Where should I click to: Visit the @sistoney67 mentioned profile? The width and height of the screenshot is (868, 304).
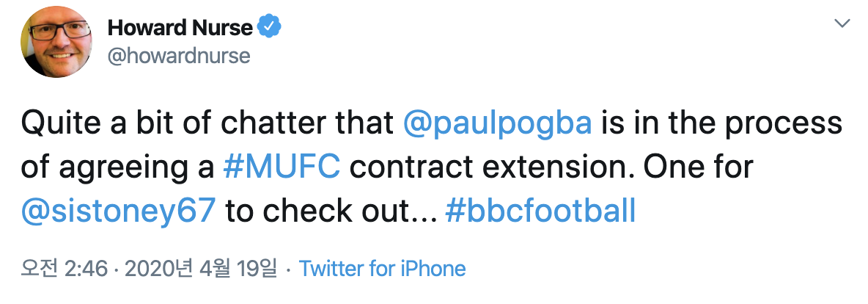coord(119,211)
